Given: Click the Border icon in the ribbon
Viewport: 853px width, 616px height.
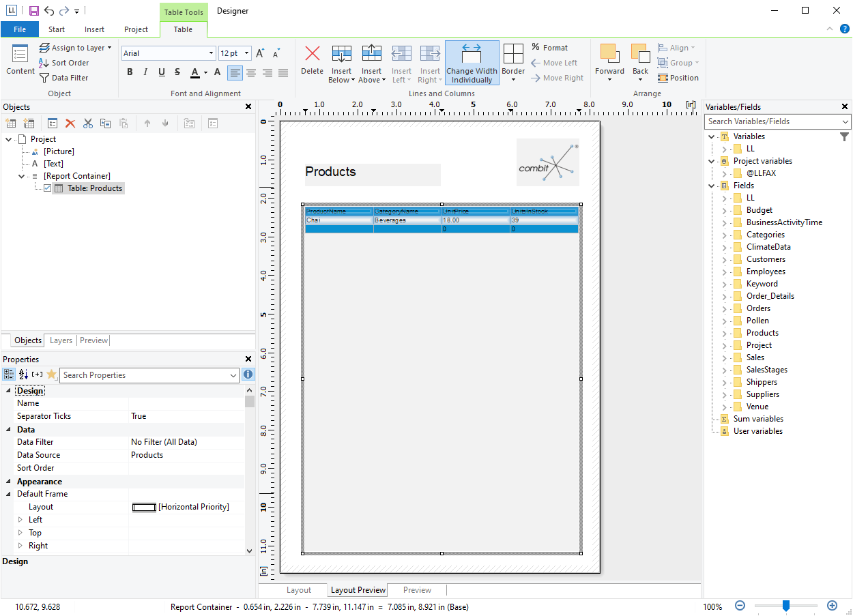Looking at the screenshot, I should click(x=513, y=55).
